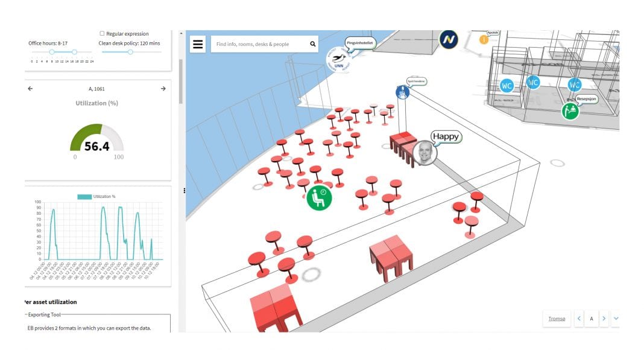This screenshot has width=644, height=350.
Task: Select the green occupied-seat clock marker
Action: [319, 197]
